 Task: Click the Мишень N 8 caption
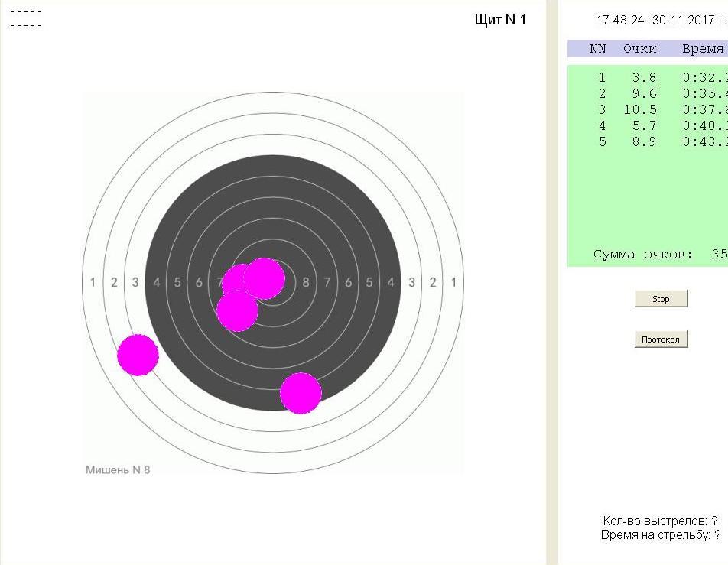118,469
